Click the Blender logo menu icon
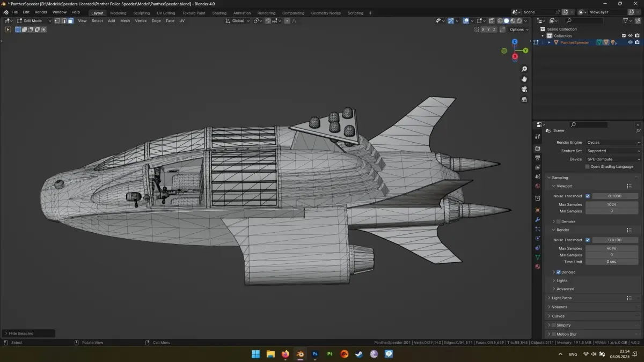644x362 pixels. point(5,12)
